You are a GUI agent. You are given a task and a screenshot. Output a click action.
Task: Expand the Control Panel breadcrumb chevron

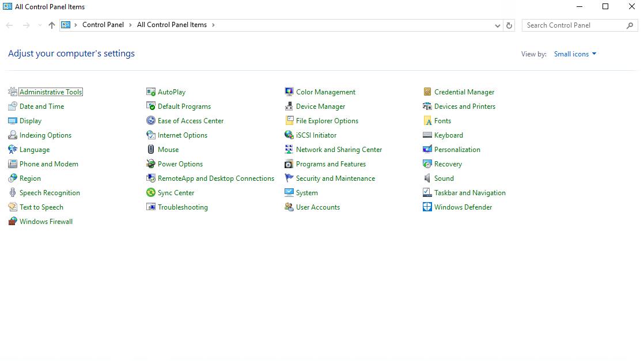(x=130, y=25)
